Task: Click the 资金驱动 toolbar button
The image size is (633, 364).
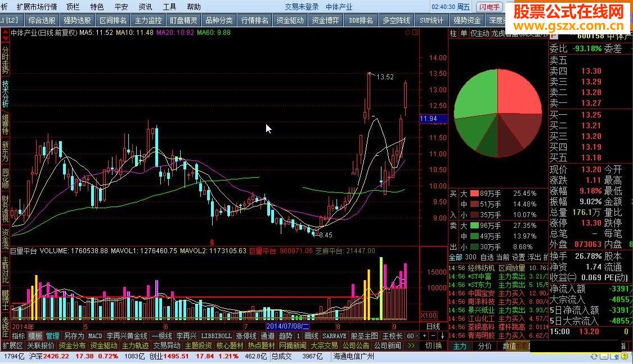Action: pos(290,20)
